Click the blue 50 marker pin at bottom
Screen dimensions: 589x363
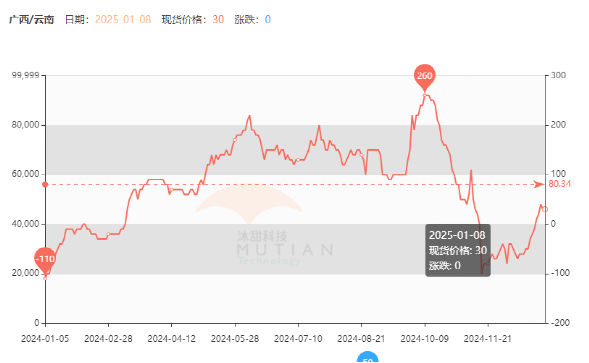point(367,357)
